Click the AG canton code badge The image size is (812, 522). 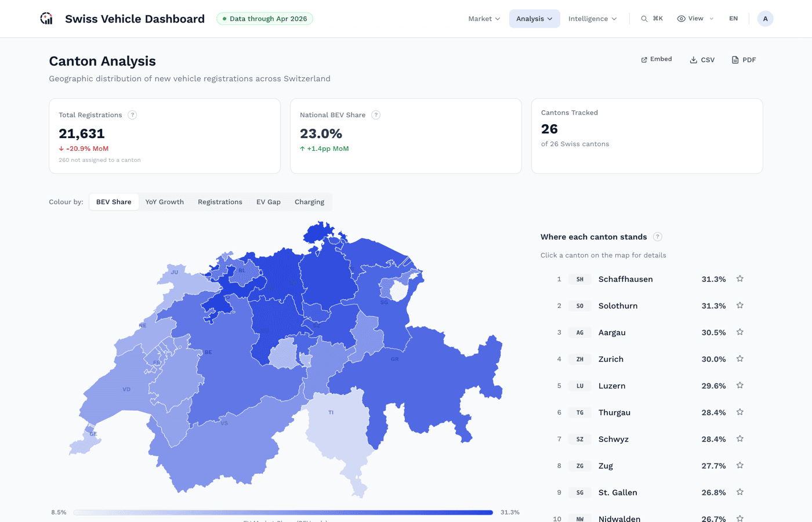pyautogui.click(x=580, y=332)
